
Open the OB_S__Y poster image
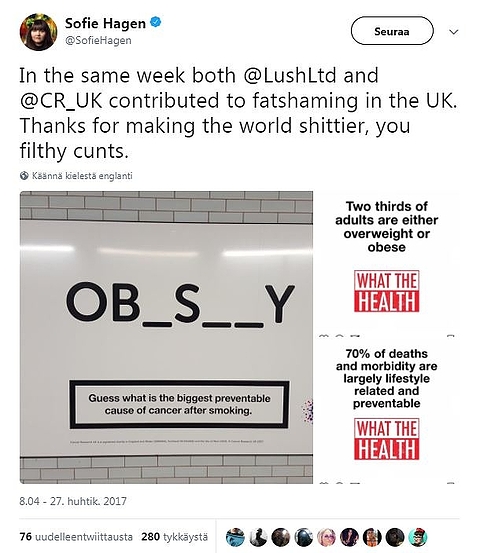point(166,337)
